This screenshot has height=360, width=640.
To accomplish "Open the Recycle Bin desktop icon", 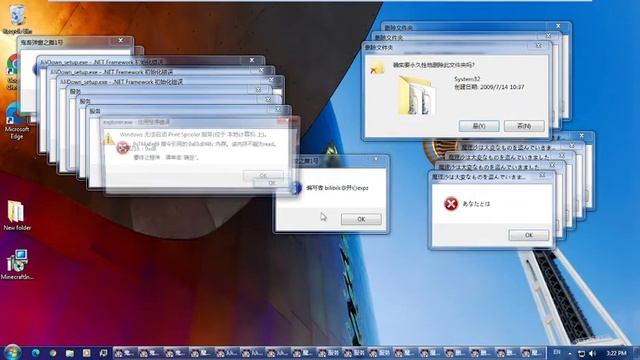I will pos(17,19).
